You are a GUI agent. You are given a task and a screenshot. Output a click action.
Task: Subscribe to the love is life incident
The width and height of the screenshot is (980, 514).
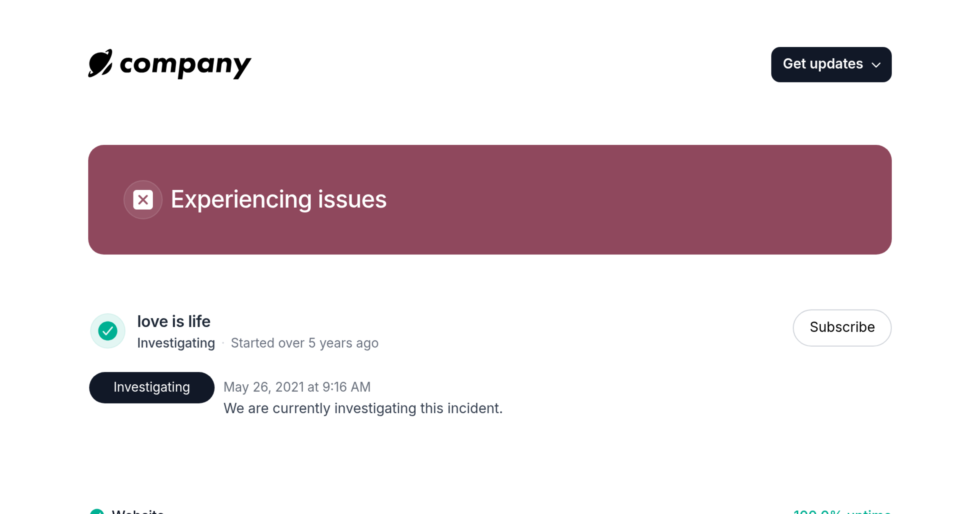[842, 328]
